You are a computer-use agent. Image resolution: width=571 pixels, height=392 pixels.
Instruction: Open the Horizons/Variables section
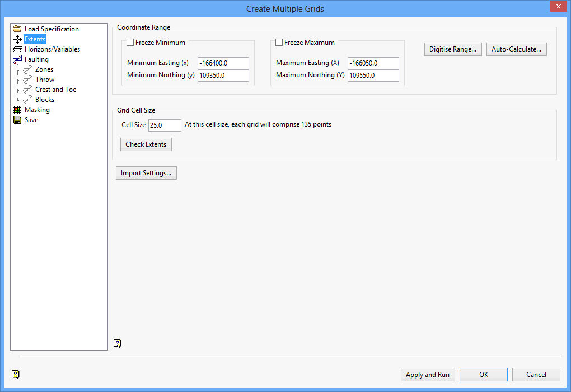click(53, 49)
